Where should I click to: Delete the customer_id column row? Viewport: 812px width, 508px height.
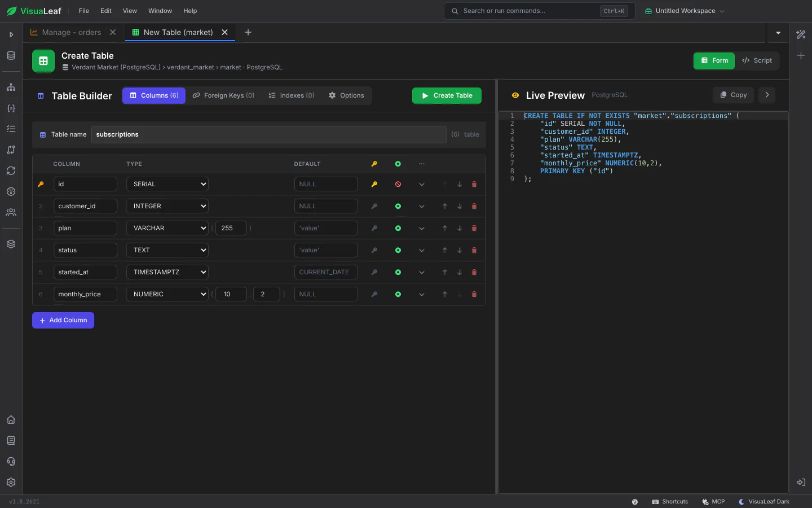tap(474, 206)
